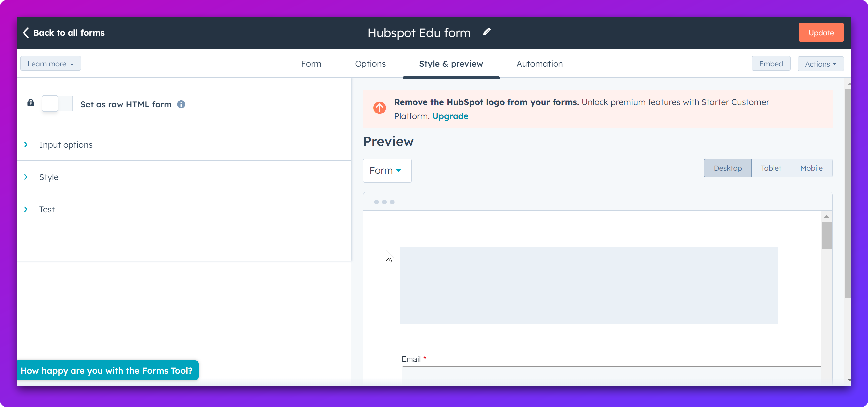Click the orange upgrade arrow icon
The image size is (868, 407).
[380, 108]
